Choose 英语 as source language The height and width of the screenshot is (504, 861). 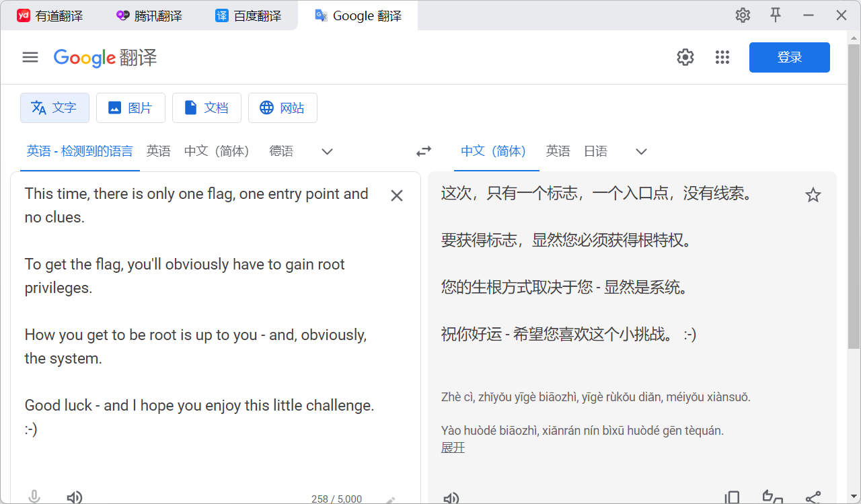(x=159, y=151)
